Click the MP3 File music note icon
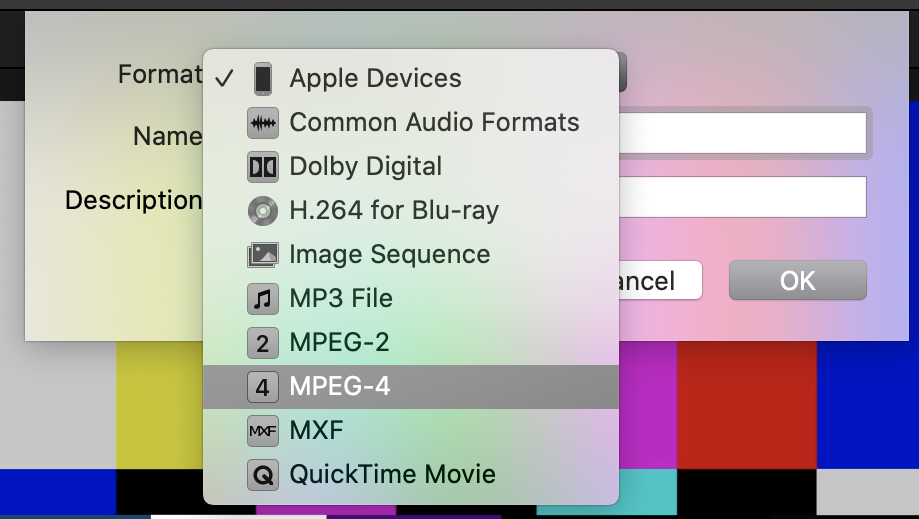The height and width of the screenshot is (519, 919). [262, 299]
